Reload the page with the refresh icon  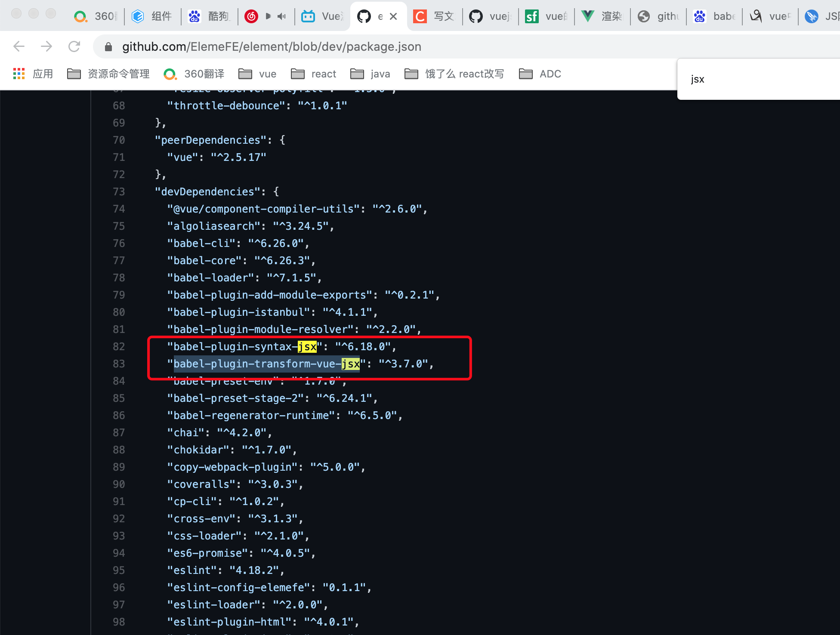click(74, 46)
